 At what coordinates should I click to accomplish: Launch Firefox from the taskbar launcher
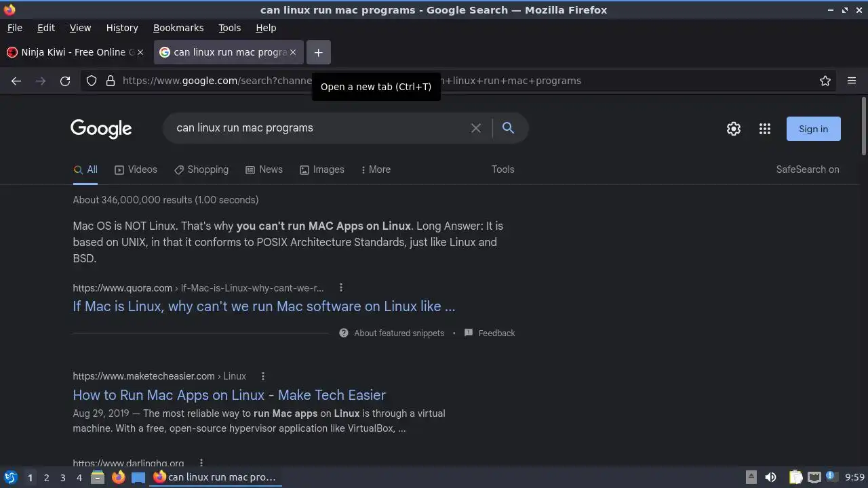point(118,477)
